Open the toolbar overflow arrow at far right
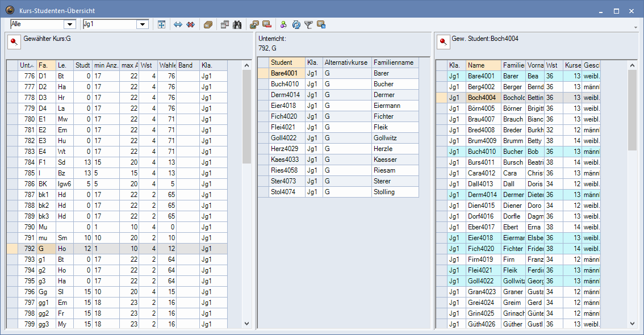The width and height of the screenshot is (644, 335). click(x=635, y=27)
